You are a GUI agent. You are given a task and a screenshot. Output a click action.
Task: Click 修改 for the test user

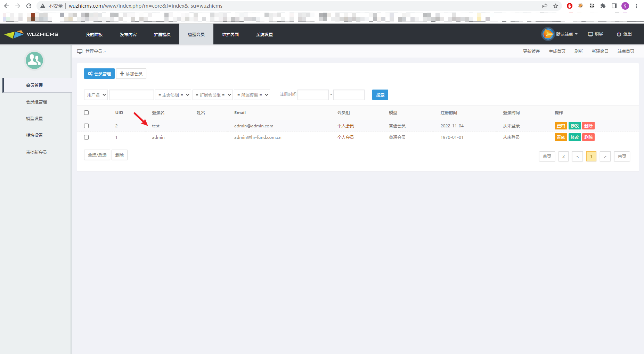[x=575, y=126]
